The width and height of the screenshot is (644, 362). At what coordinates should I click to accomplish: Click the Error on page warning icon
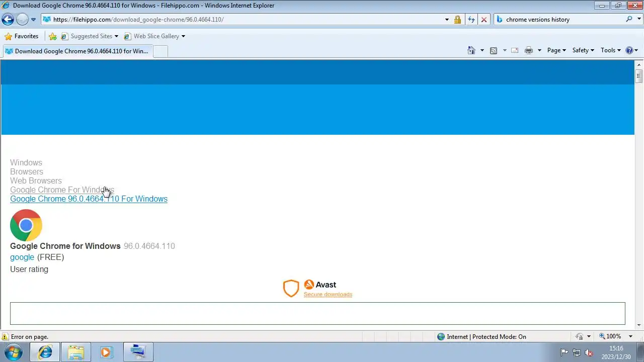(5, 337)
